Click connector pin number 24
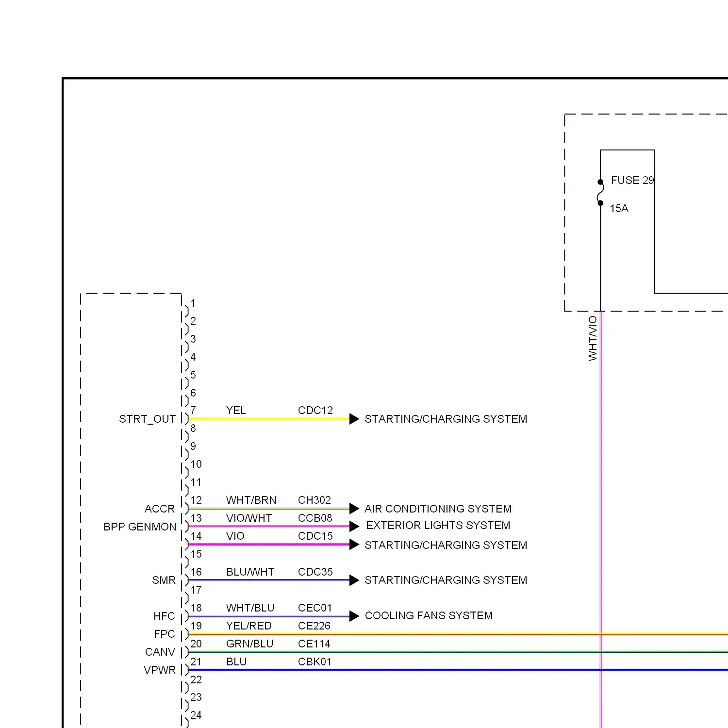 [x=196, y=715]
